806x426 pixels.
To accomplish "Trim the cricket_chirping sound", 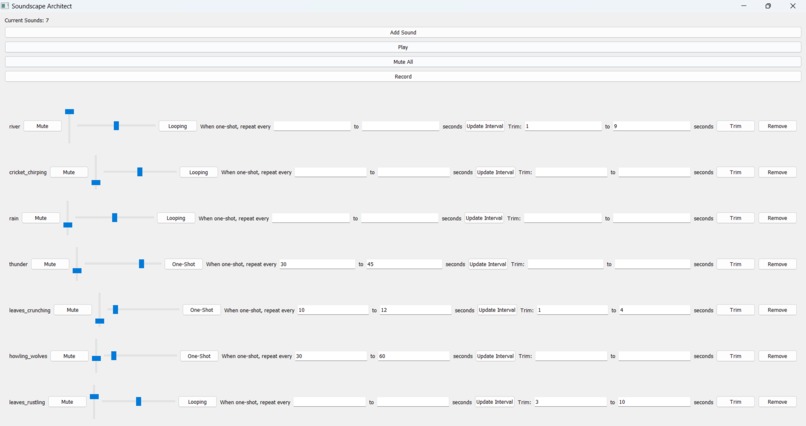I will [736, 172].
